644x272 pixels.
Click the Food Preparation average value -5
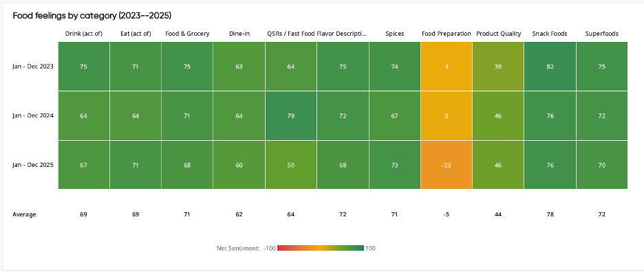click(x=447, y=214)
